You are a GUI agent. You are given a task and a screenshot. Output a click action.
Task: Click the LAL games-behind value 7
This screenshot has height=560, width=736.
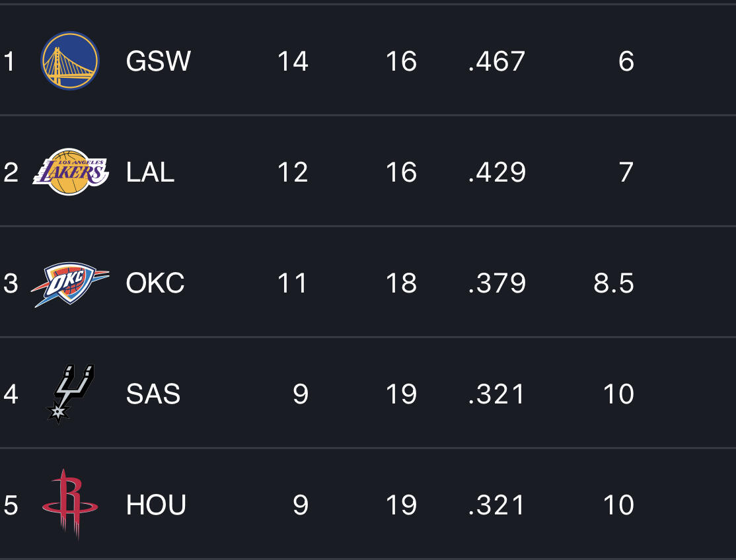pos(626,172)
